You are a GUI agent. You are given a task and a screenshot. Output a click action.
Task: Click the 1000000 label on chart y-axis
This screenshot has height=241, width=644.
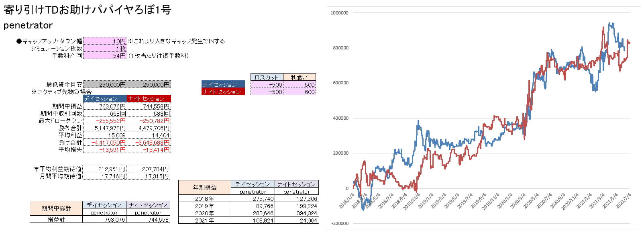[x=339, y=13]
